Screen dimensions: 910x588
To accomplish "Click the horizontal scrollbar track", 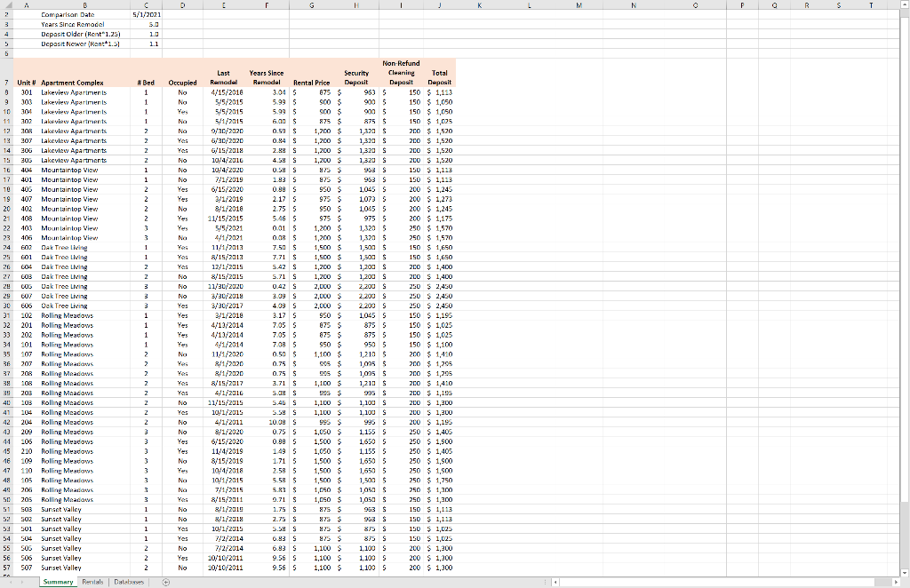I will [x=725, y=582].
